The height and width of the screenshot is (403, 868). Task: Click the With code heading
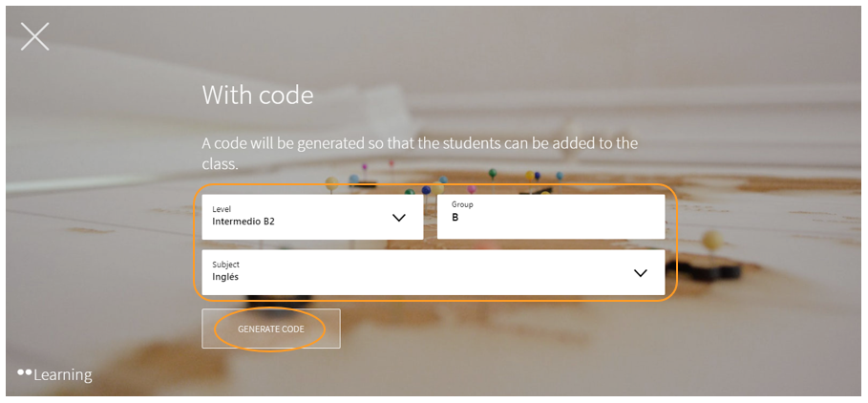(x=258, y=95)
